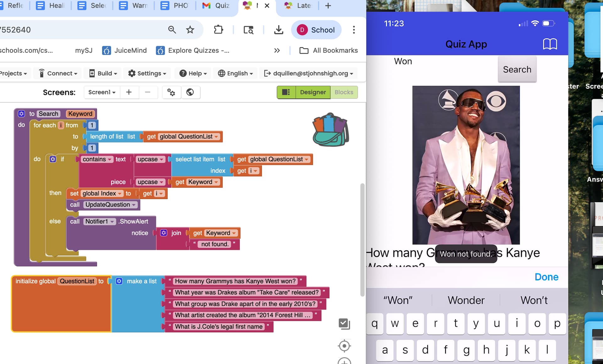Image resolution: width=603 pixels, height=364 pixels.
Task: Bookmark page with the star icon
Action: click(190, 30)
